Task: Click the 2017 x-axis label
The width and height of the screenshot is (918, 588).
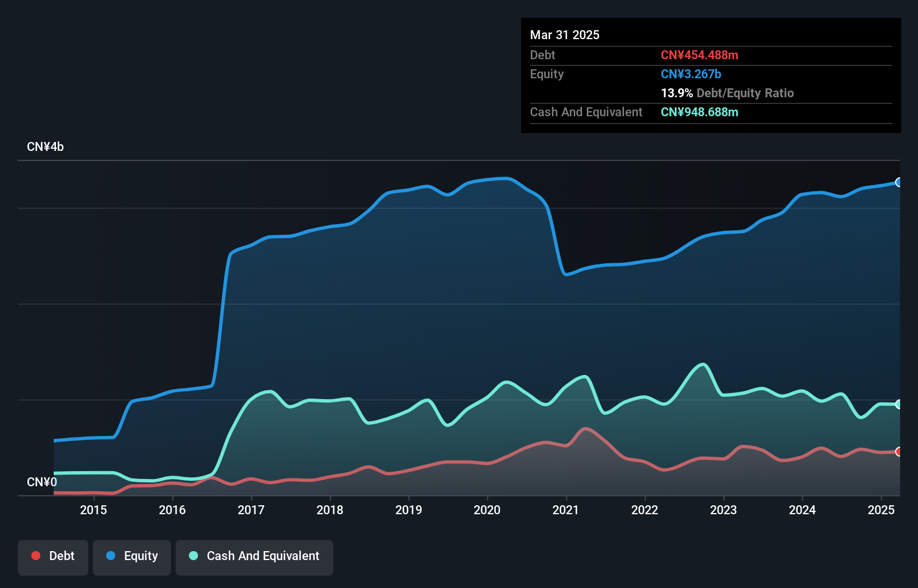Action: [x=251, y=510]
